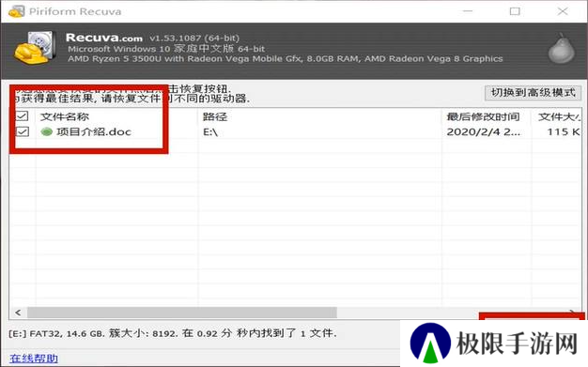Minimize the Piriform Recuva window
Image resolution: width=588 pixels, height=367 pixels.
468,11
